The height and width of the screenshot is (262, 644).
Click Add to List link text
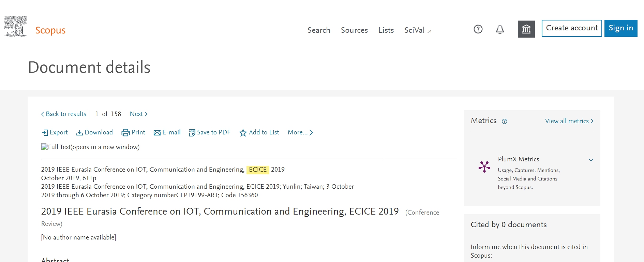(264, 132)
